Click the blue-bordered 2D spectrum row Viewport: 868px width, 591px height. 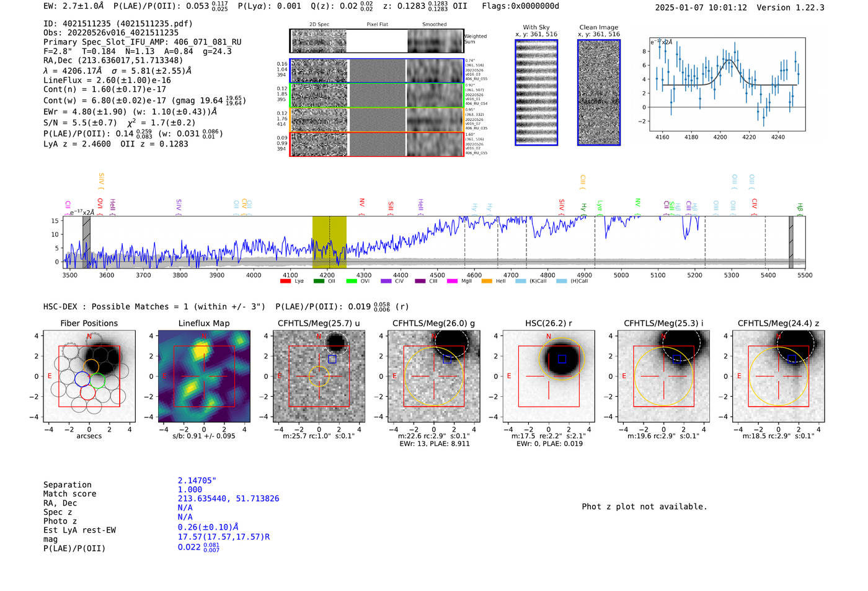(x=377, y=71)
